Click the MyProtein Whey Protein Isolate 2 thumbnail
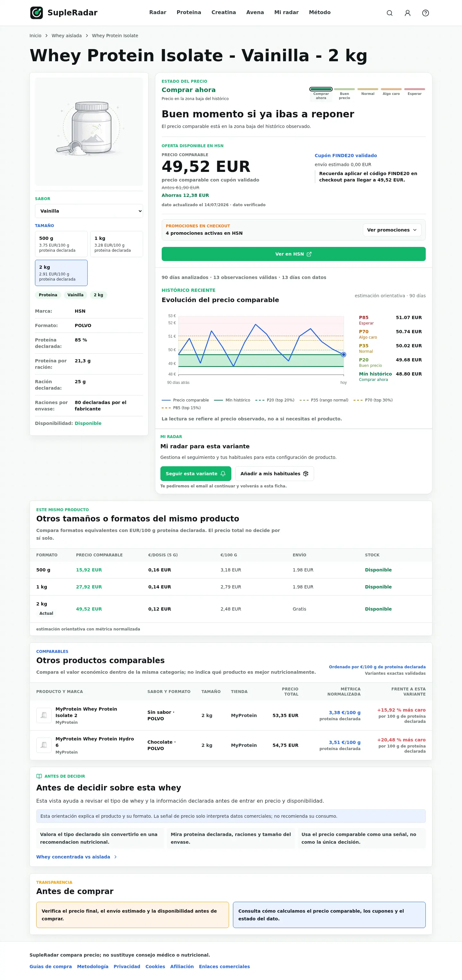Image resolution: width=462 pixels, height=980 pixels. coord(44,715)
